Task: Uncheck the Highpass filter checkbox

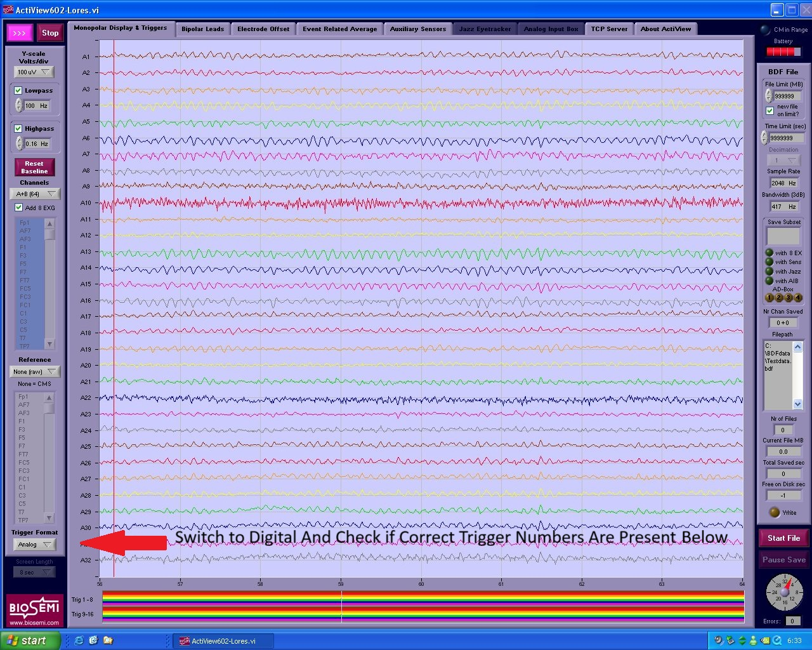Action: tap(18, 128)
